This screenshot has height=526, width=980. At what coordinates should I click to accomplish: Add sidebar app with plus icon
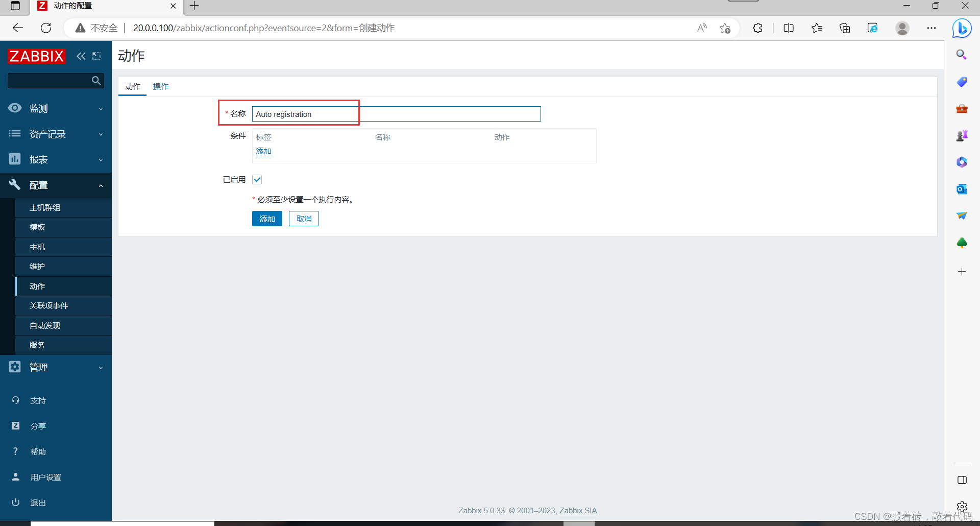[962, 272]
